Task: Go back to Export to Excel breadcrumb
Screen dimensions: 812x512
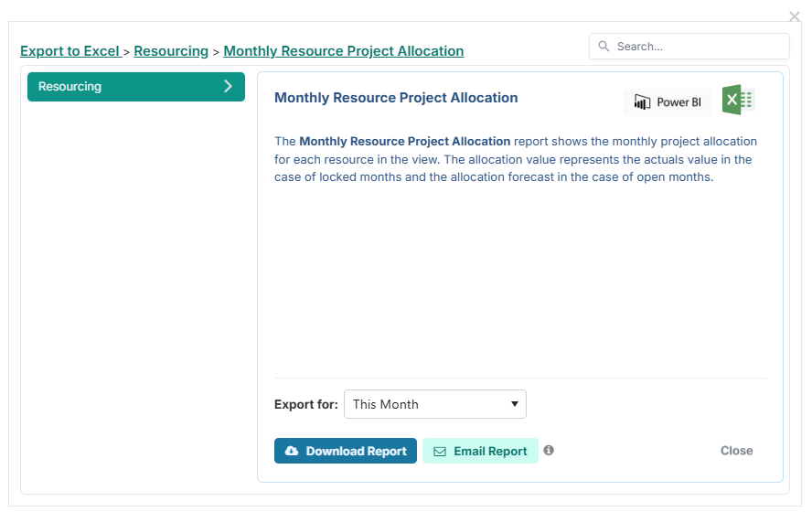Action: click(70, 51)
